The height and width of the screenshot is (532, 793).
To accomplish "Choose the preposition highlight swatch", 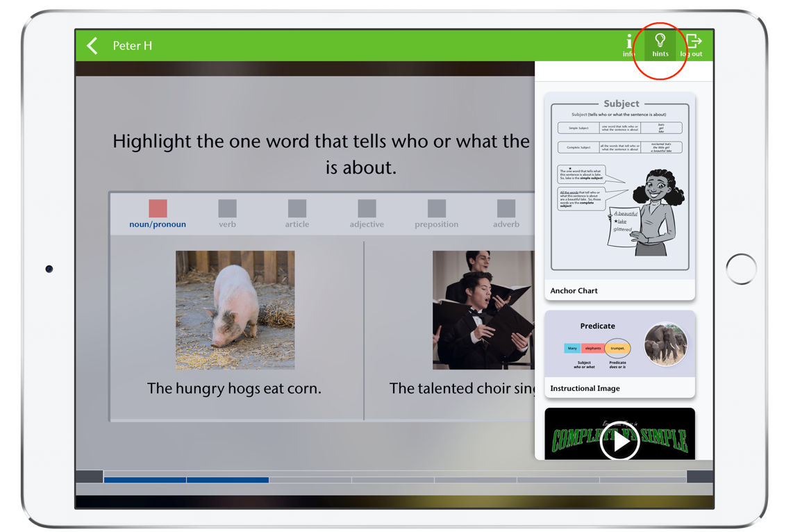I will 437,208.
